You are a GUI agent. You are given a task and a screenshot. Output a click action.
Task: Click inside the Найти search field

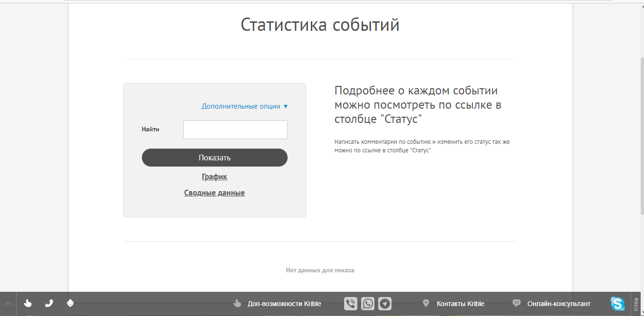click(x=235, y=129)
